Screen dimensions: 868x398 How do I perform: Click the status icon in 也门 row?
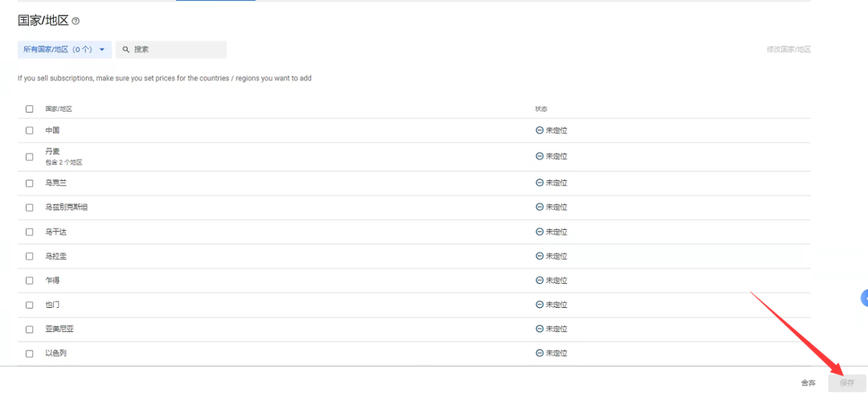click(539, 304)
